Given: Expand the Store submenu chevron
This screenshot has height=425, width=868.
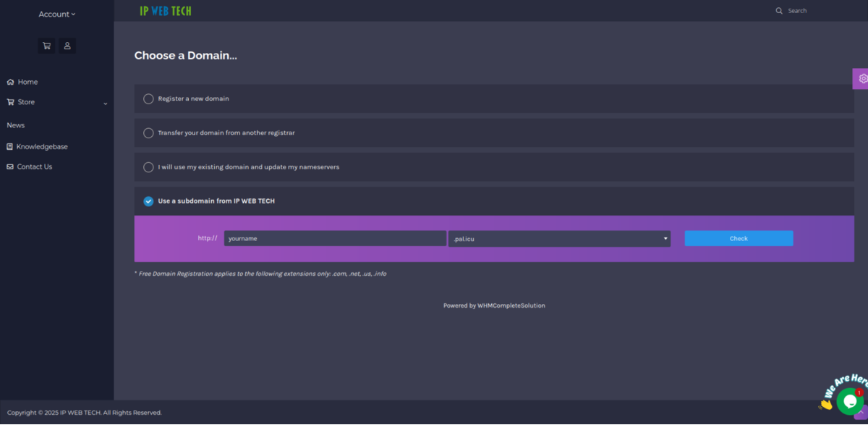Looking at the screenshot, I should pyautogui.click(x=106, y=104).
